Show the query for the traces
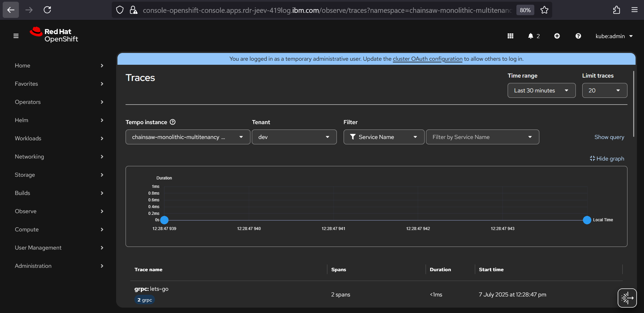Image resolution: width=644 pixels, height=313 pixels. tap(609, 137)
